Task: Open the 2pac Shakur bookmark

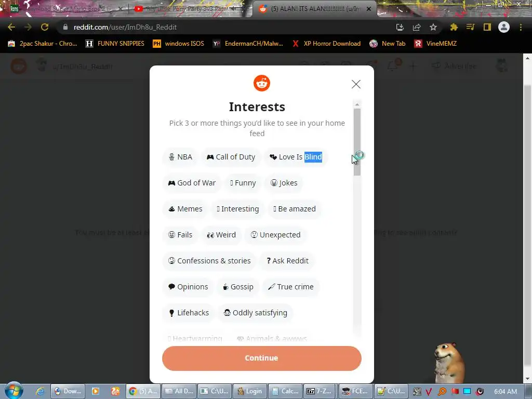Action: point(43,44)
